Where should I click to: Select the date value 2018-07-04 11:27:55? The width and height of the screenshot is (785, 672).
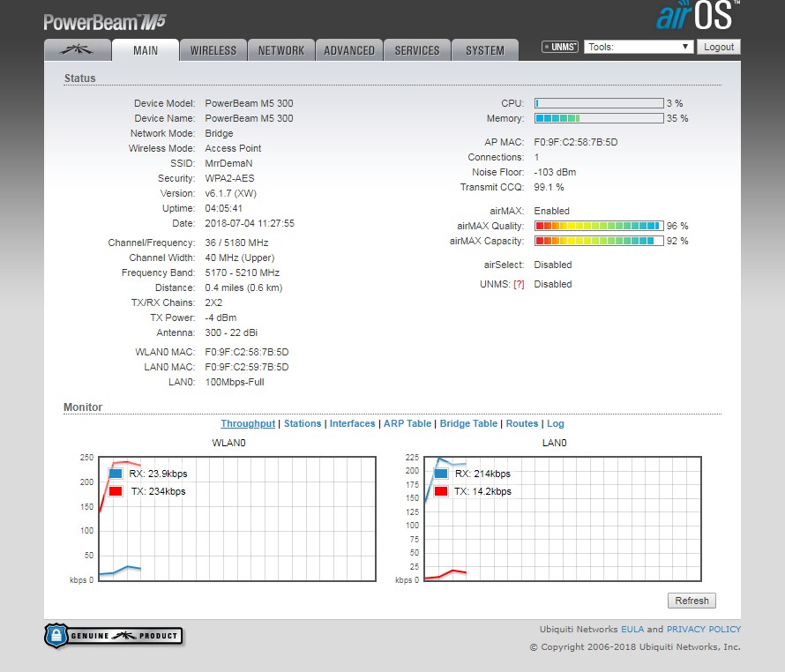tap(250, 223)
